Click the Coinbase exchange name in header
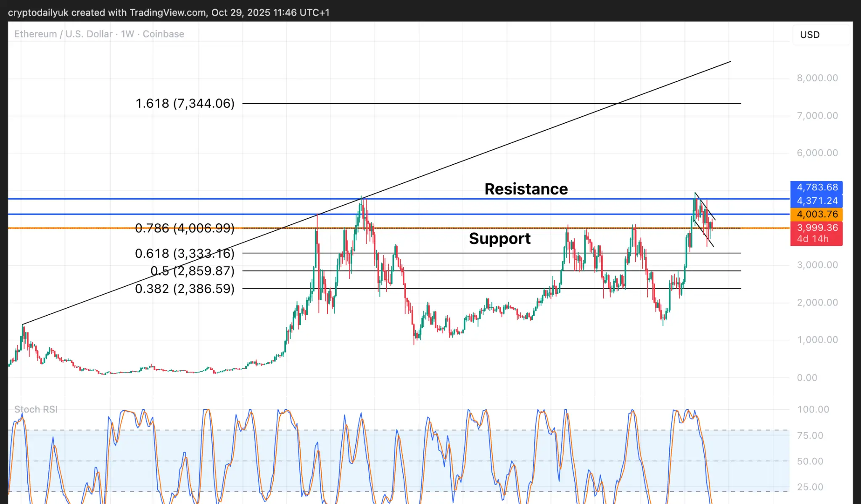The height and width of the screenshot is (504, 861). [163, 34]
